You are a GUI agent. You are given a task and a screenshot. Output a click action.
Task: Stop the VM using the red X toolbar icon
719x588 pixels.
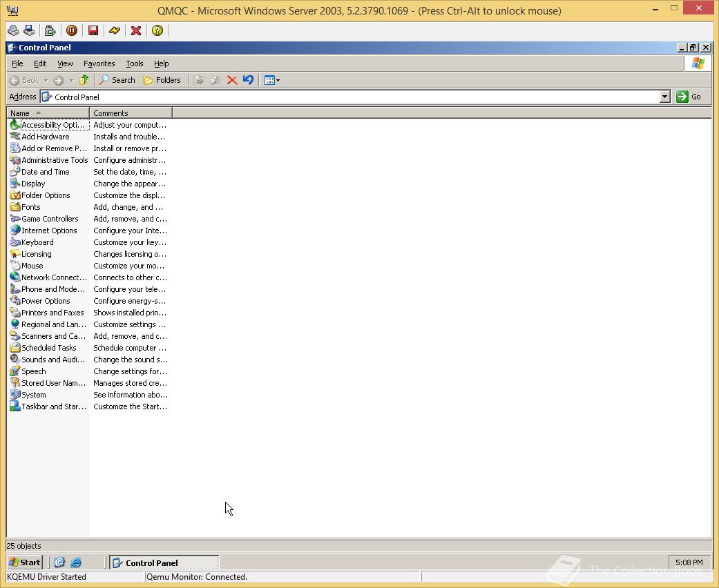pos(136,30)
